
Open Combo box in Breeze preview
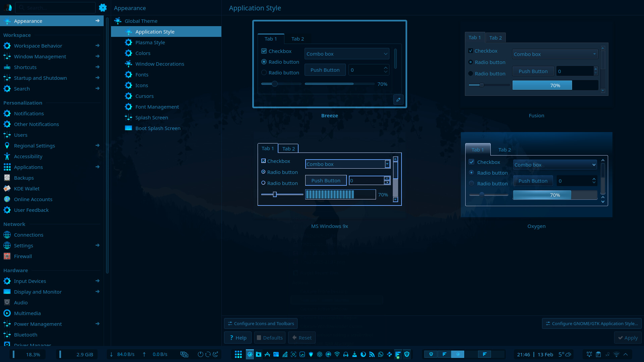(x=347, y=54)
